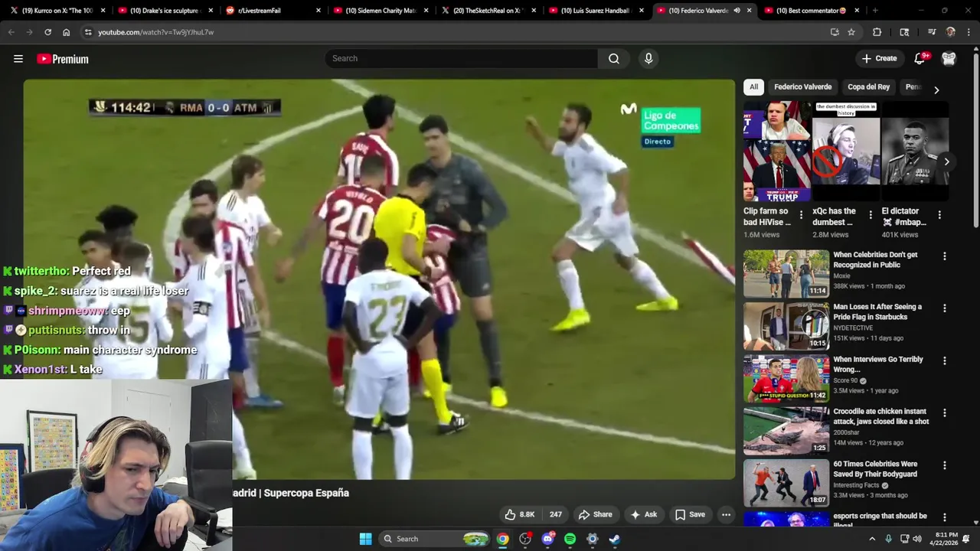Select the Federico Valverde chip
Image resolution: width=980 pixels, height=551 pixels.
(802, 87)
